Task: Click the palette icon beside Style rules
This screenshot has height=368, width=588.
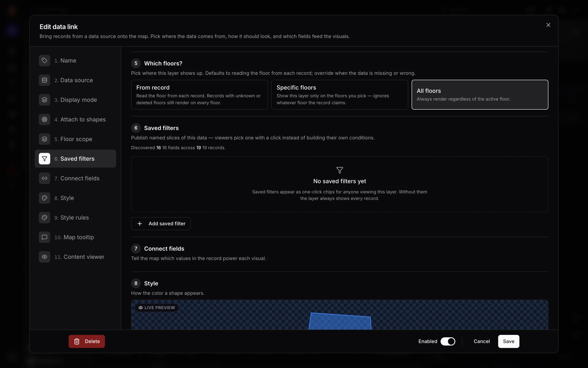Action: tap(44, 217)
